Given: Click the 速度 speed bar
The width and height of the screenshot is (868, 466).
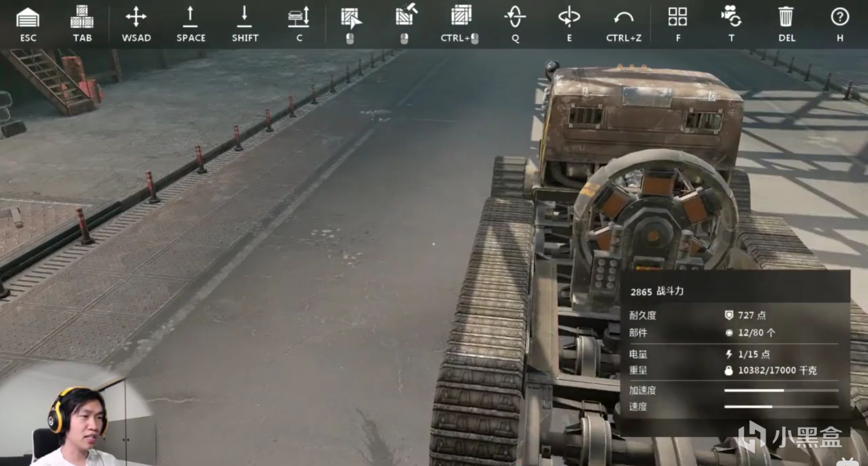Looking at the screenshot, I should point(781,406).
